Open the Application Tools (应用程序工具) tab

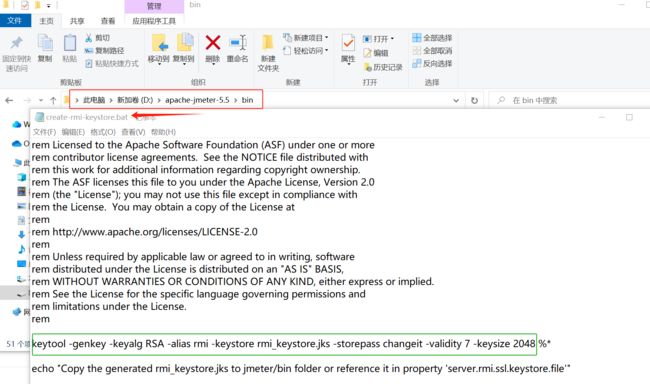pos(154,21)
